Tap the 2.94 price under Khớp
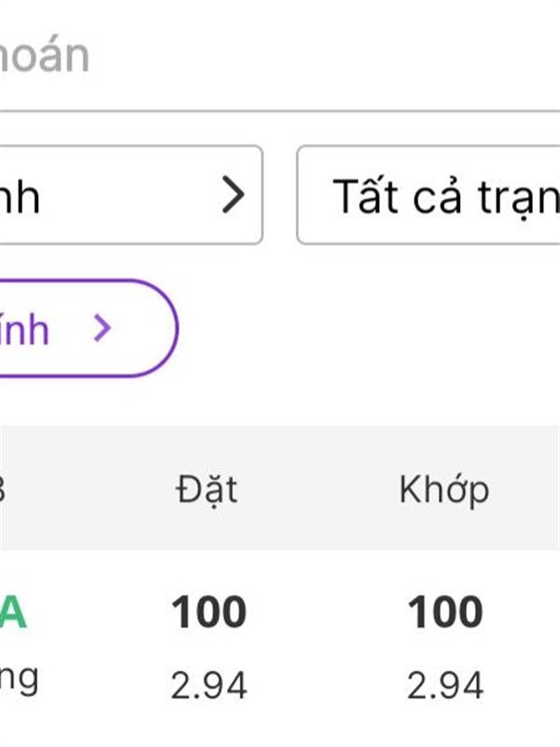This screenshot has width=560, height=747. tap(445, 686)
